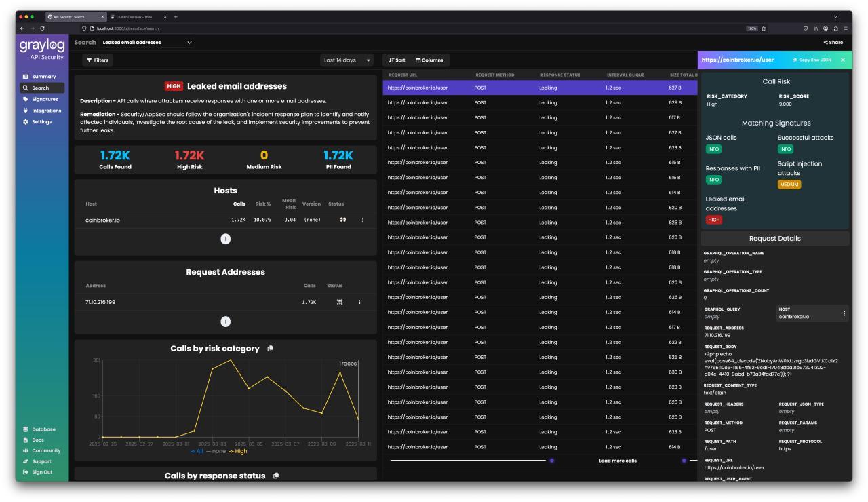
Task: Close the request details side panel
Action: point(843,60)
